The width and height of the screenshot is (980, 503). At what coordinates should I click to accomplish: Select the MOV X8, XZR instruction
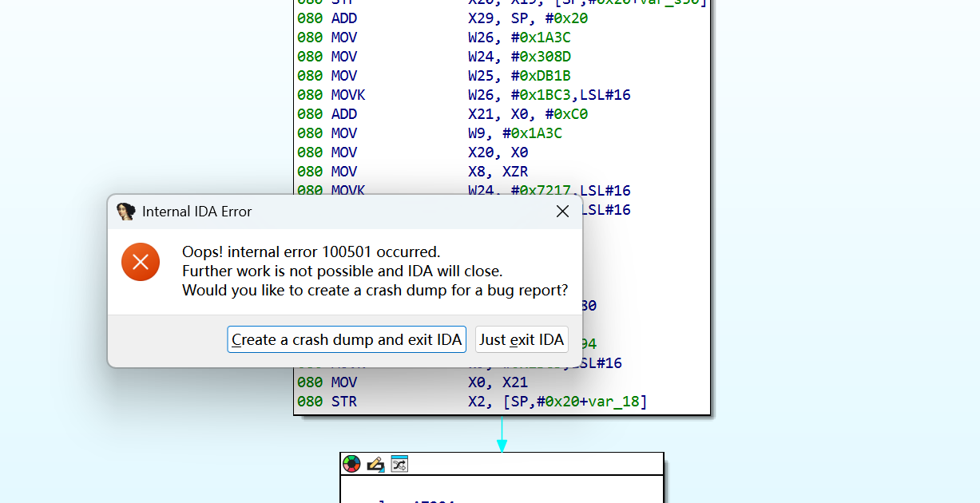point(412,172)
